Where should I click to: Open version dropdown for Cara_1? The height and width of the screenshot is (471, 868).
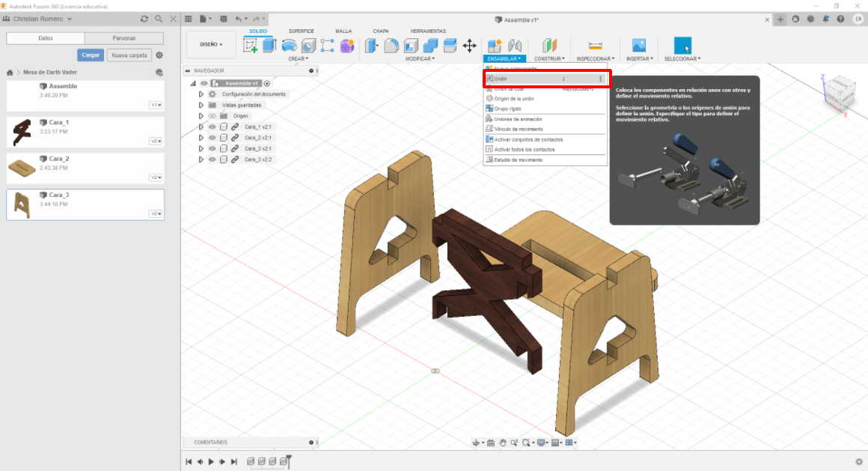tap(156, 142)
